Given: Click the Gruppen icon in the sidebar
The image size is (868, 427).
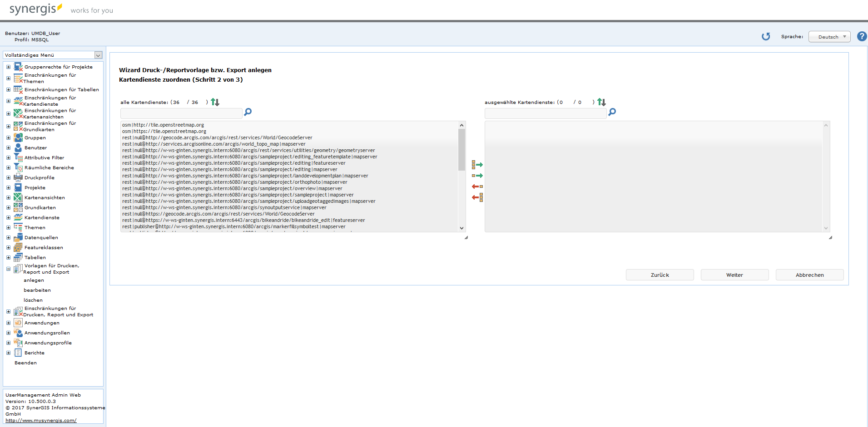Looking at the screenshot, I should point(18,137).
